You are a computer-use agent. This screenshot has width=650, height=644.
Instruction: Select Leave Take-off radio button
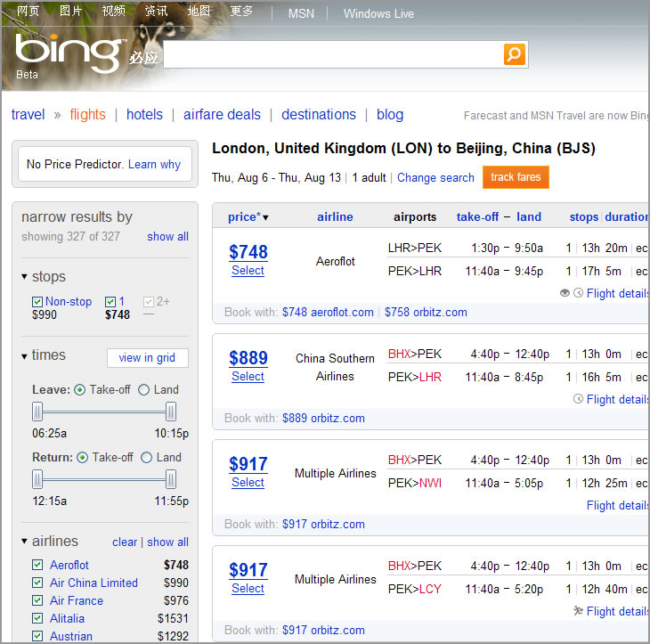(79, 390)
